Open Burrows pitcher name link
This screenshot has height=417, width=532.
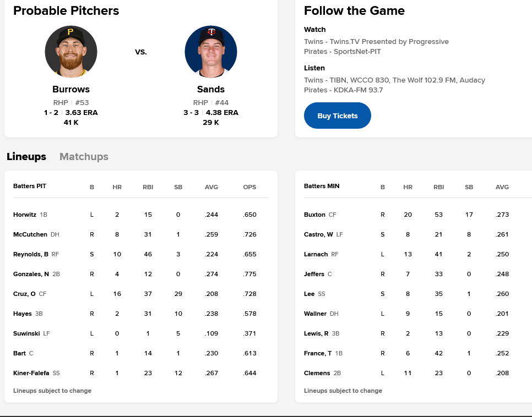tap(71, 89)
